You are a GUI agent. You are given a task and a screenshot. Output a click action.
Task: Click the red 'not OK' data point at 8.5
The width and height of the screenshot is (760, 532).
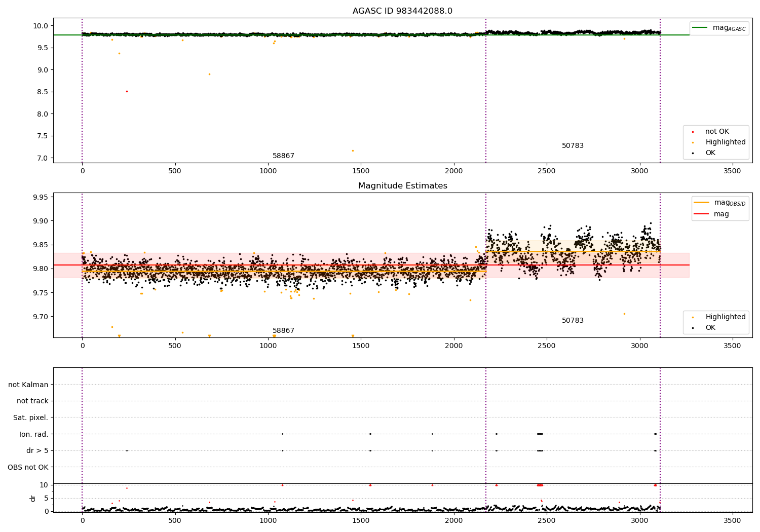pos(127,92)
